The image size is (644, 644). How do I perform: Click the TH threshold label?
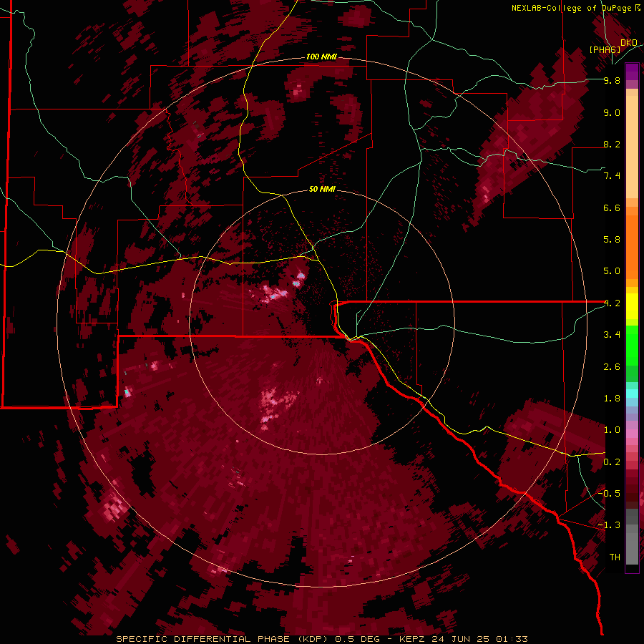click(615, 557)
